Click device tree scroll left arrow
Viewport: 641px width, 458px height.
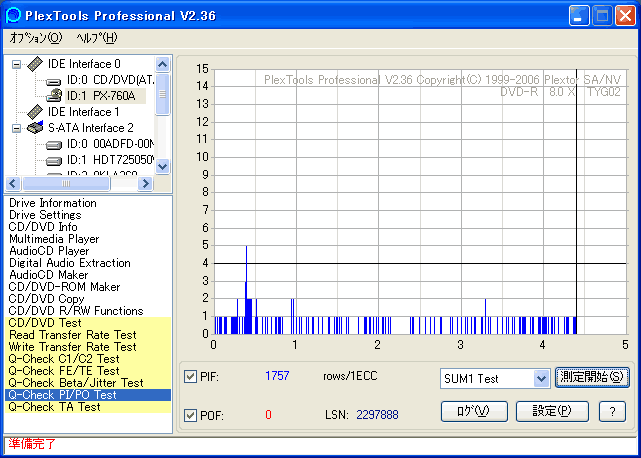(x=13, y=184)
